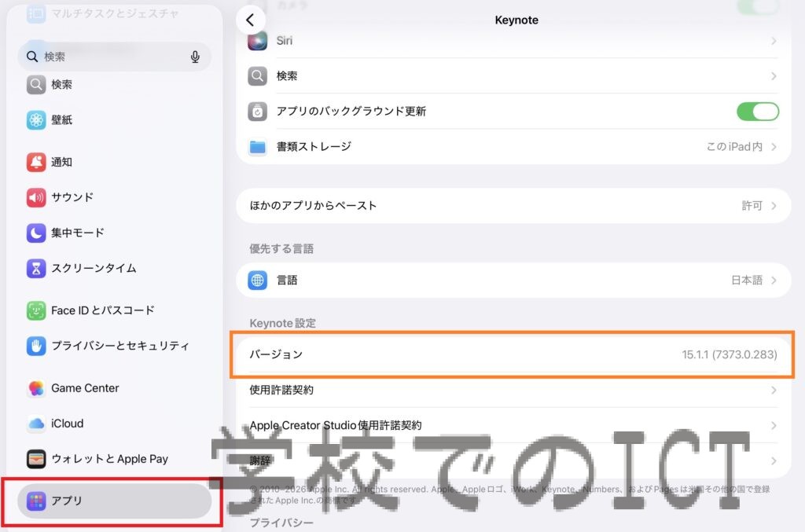Tap the iCloud cloud icon
805x532 pixels.
tap(36, 424)
